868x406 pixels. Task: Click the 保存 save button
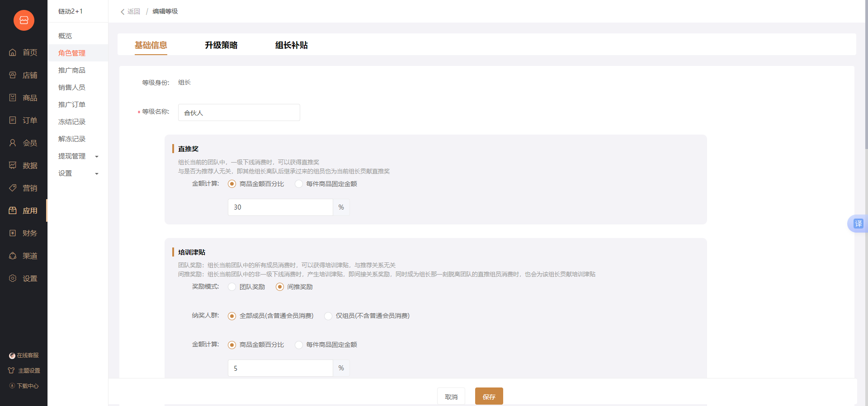[x=489, y=397]
